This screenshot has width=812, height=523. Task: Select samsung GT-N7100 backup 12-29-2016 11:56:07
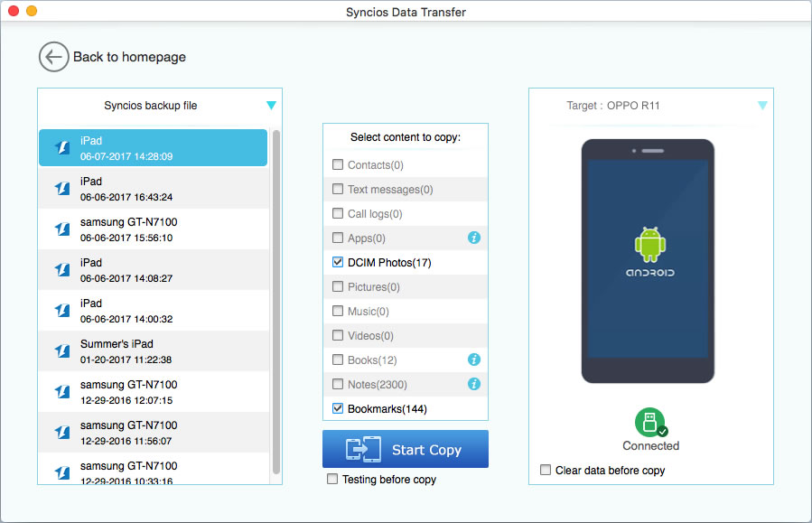click(x=154, y=433)
